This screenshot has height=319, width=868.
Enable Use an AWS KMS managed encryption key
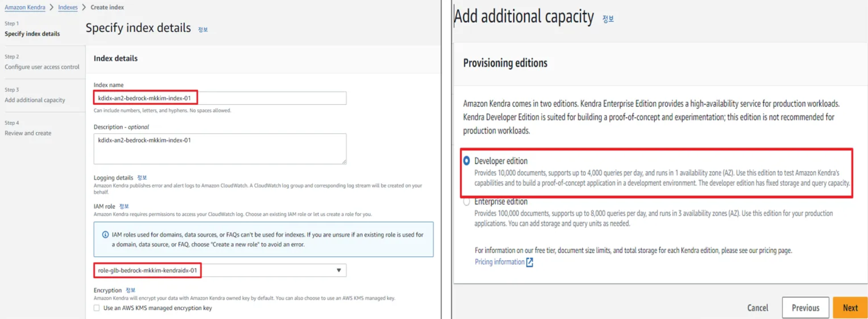click(x=97, y=308)
